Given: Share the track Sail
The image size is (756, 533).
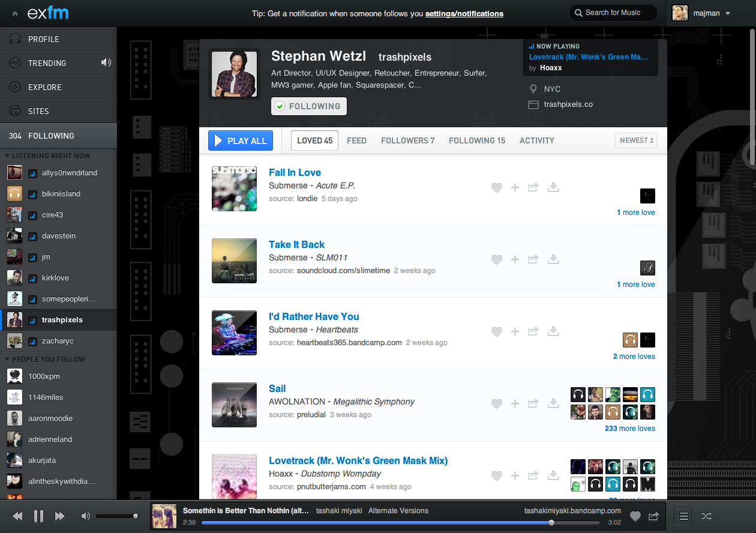Looking at the screenshot, I should tap(533, 404).
